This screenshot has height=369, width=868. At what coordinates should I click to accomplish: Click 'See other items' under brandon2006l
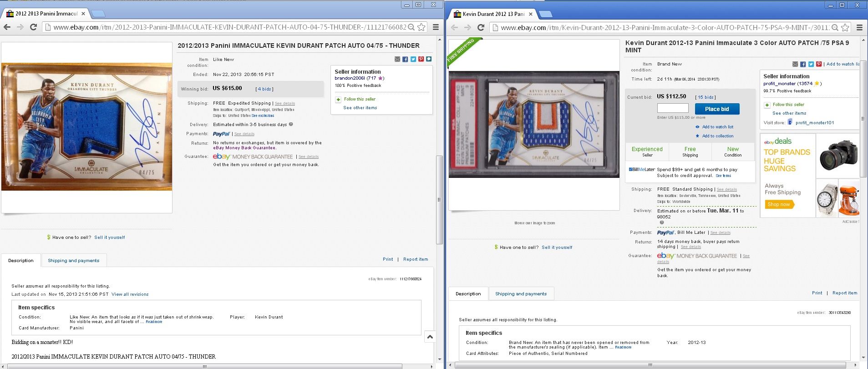pyautogui.click(x=360, y=108)
